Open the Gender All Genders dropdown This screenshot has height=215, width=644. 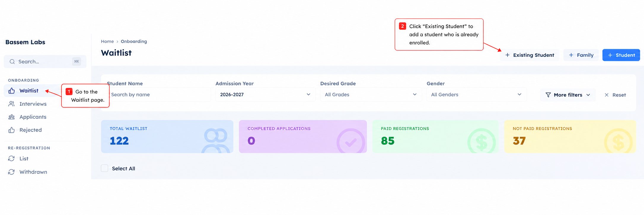(476, 94)
